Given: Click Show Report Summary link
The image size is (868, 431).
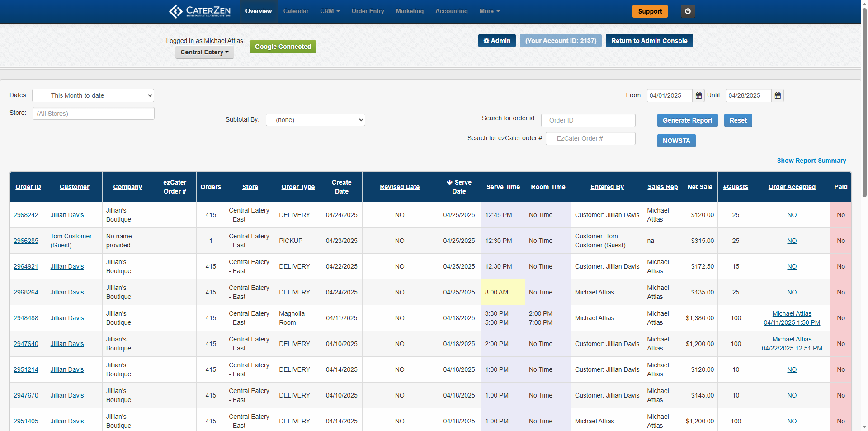Looking at the screenshot, I should 811,161.
